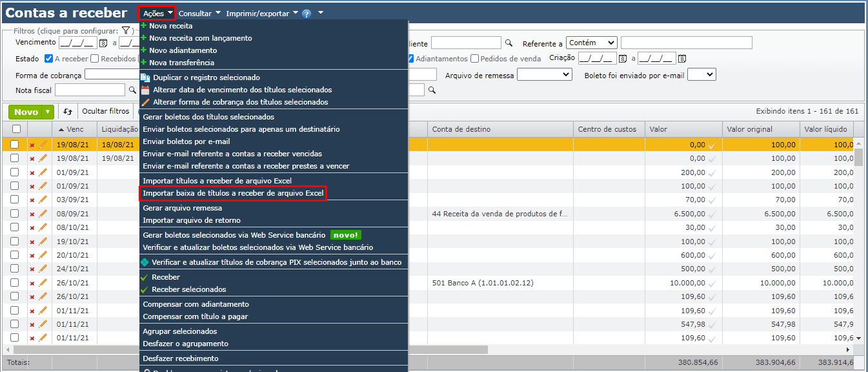This screenshot has height=372, width=868.
Task: Check the Pedidos de venda checkbox
Action: 475,59
